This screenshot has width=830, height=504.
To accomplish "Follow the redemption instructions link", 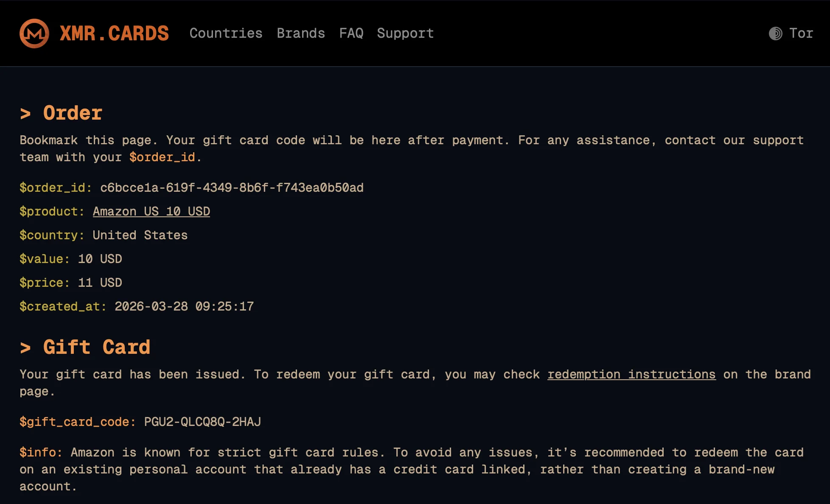I will [x=631, y=374].
